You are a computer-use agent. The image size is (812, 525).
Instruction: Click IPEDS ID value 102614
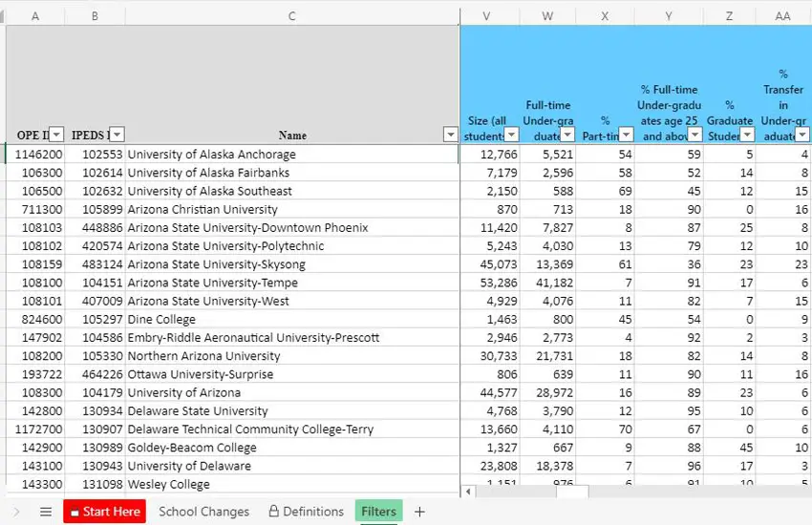click(x=95, y=172)
